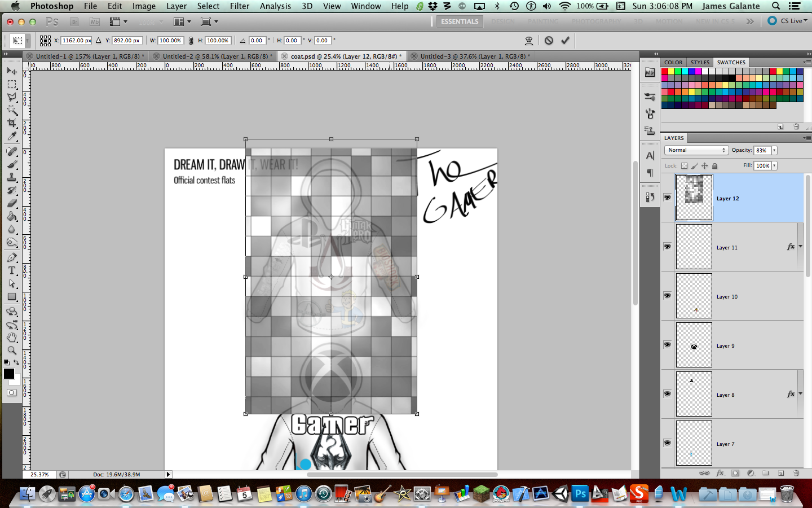
Task: Expand more workspaces chevron
Action: pos(750,21)
